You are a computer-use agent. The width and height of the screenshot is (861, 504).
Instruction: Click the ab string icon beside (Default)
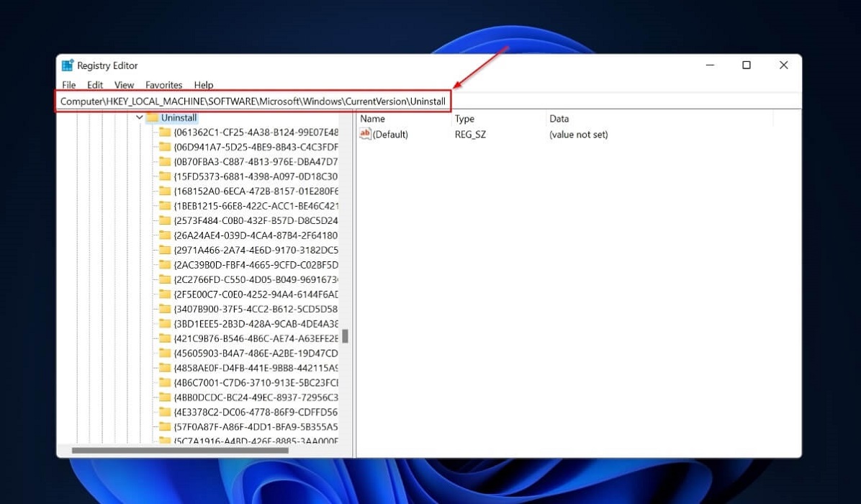point(364,134)
